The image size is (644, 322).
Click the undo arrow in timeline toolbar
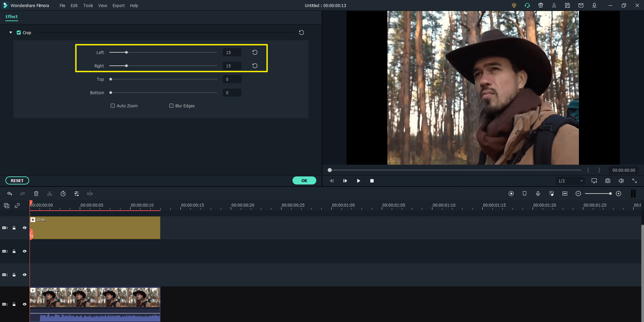[x=9, y=194]
